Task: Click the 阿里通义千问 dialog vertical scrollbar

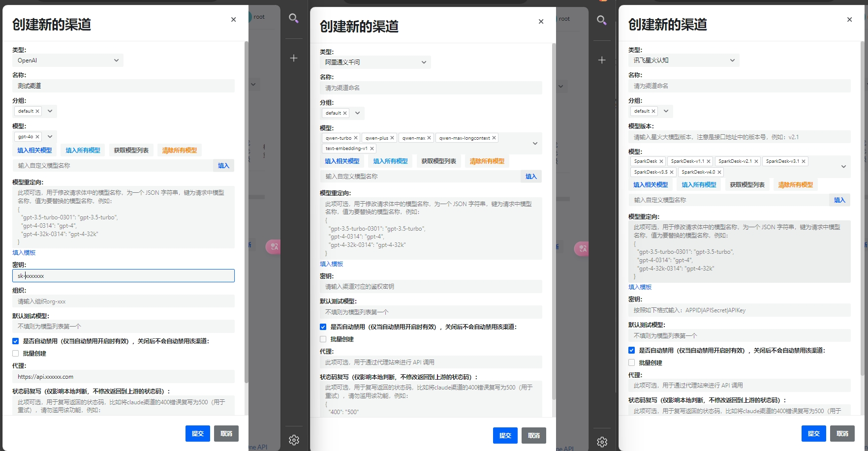Action: [554, 221]
